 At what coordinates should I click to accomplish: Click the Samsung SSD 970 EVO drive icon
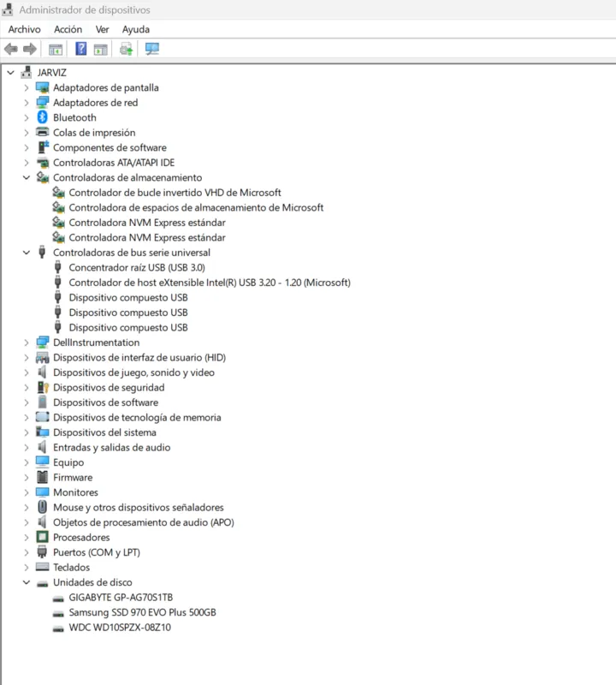tap(58, 614)
